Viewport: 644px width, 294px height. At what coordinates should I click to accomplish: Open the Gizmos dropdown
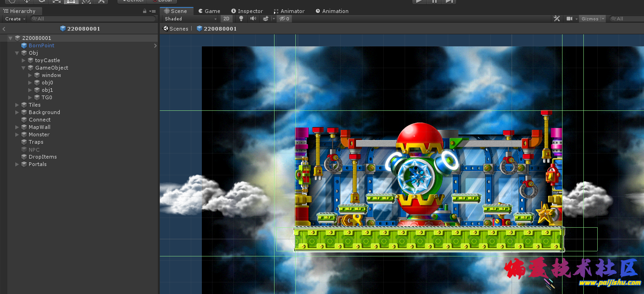pos(593,19)
